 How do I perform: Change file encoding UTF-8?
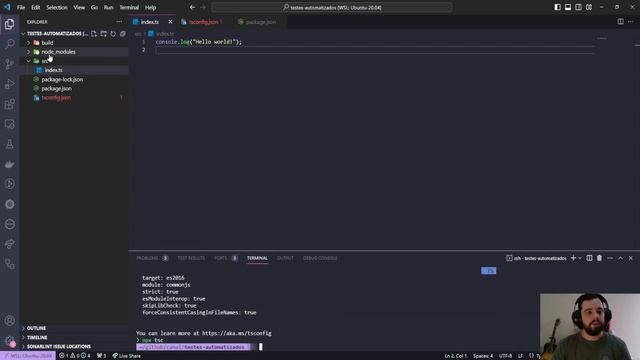click(x=505, y=356)
